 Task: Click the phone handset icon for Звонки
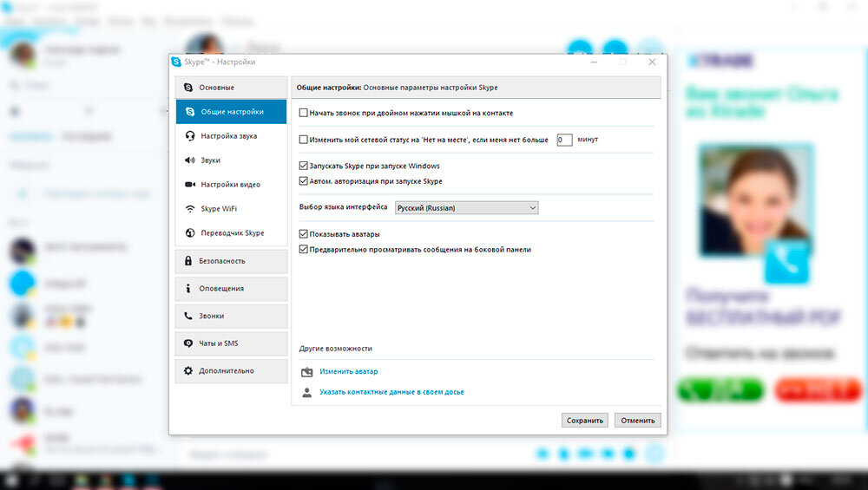pos(188,316)
